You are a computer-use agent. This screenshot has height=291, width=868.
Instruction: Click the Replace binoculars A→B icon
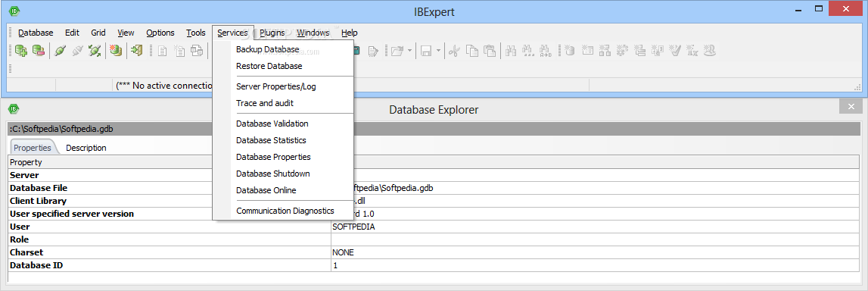pos(546,51)
